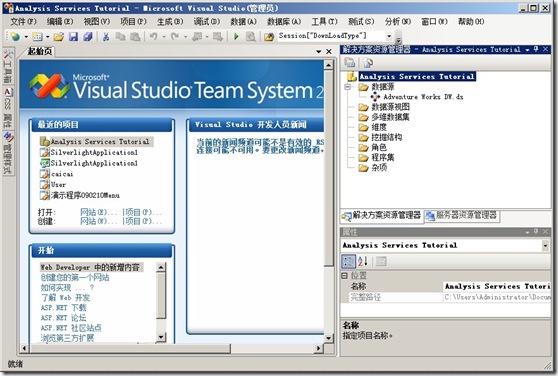Open the properties object selector dropdown
This screenshot has width=558, height=376.
[x=545, y=245]
